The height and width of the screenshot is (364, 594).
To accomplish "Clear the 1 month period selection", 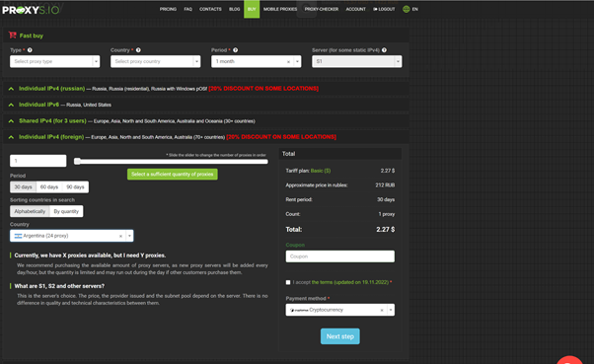I will 288,62.
